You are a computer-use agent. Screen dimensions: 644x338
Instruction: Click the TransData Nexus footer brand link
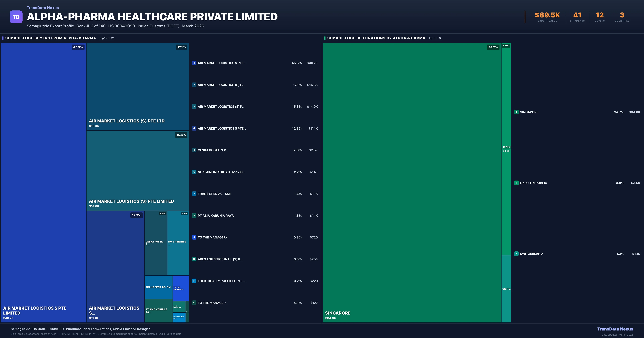tap(615, 329)
